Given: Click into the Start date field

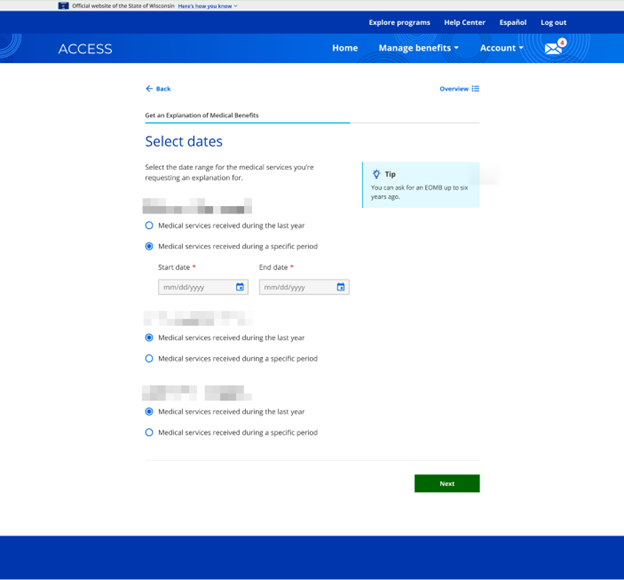Looking at the screenshot, I should point(196,287).
